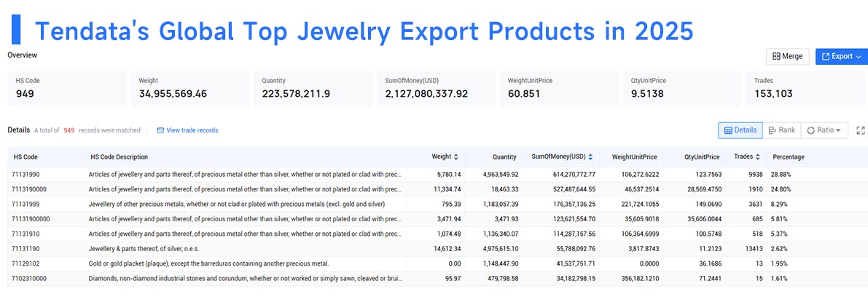
Task: Switch to the Rank view tab
Action: 782,130
